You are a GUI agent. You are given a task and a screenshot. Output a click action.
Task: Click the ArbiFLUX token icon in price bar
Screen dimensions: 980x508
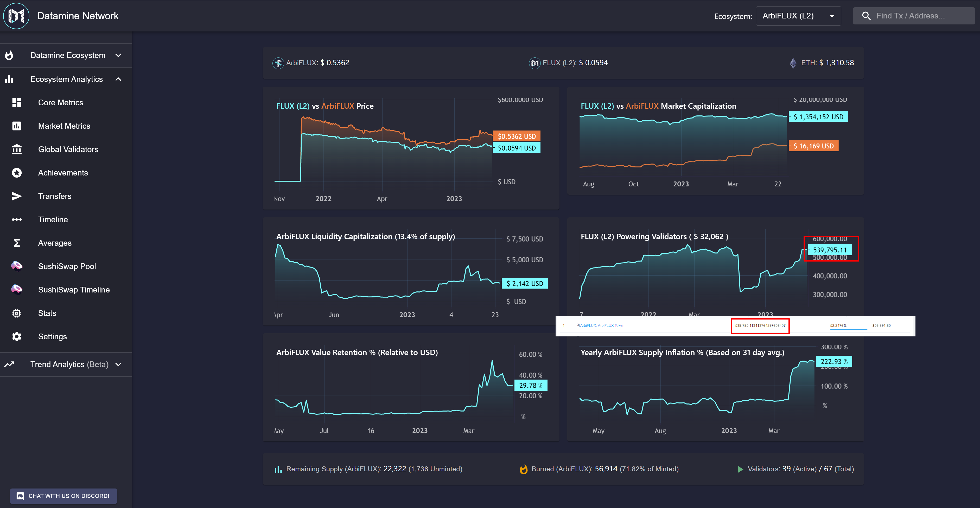pos(278,63)
